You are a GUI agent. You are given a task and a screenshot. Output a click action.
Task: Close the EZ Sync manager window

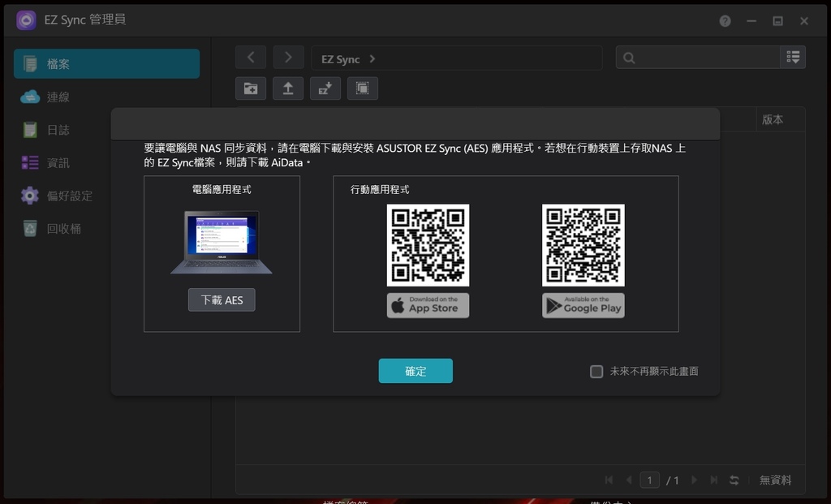coord(804,20)
